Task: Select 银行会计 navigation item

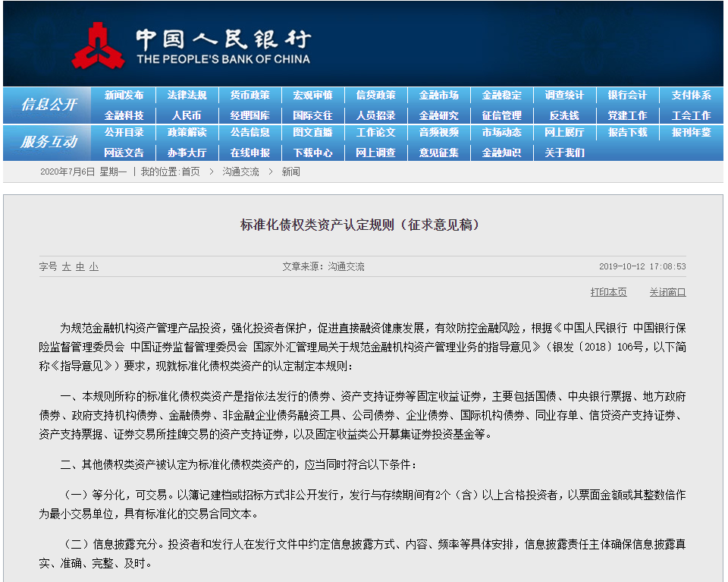Action: click(x=628, y=95)
